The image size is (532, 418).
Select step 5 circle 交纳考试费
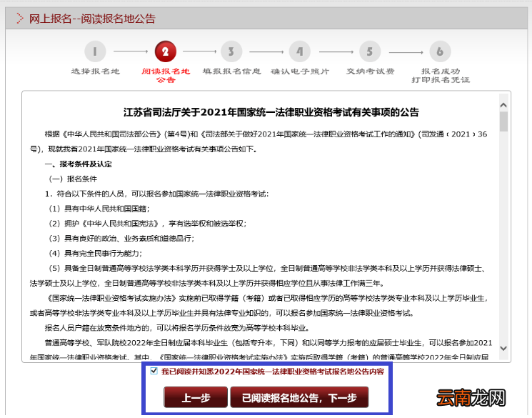[370, 51]
